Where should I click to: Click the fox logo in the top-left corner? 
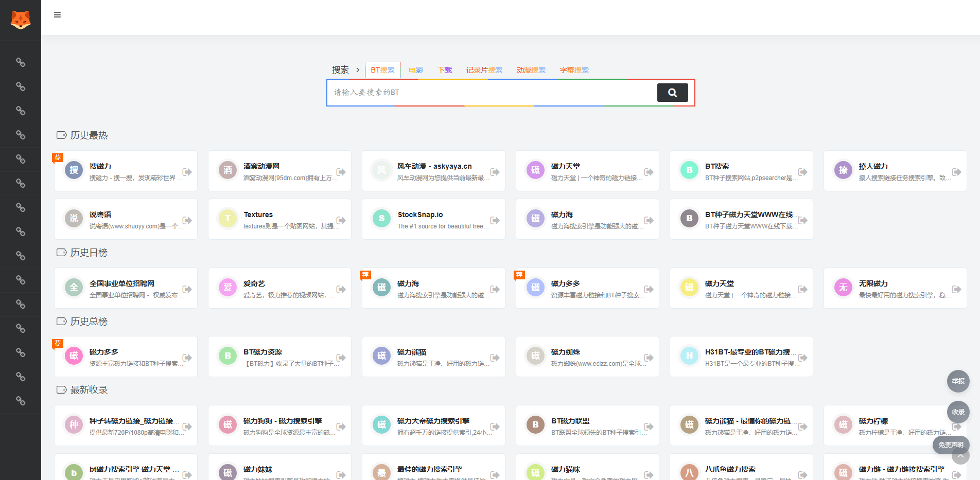click(x=20, y=19)
